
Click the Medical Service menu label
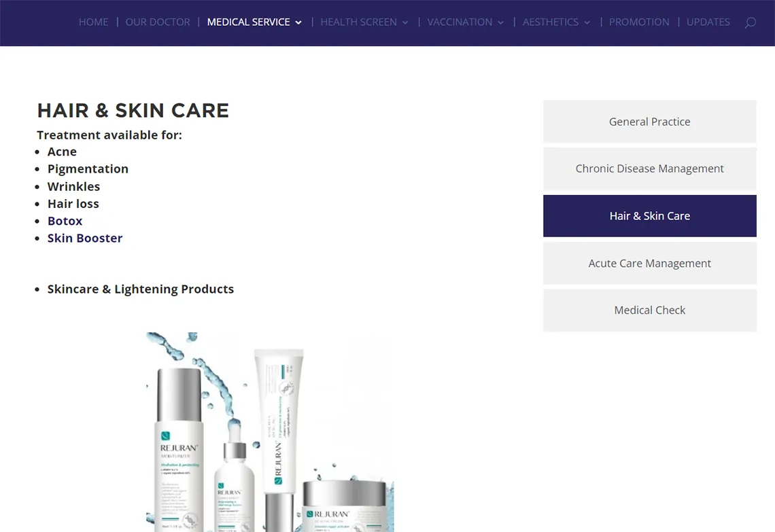249,22
